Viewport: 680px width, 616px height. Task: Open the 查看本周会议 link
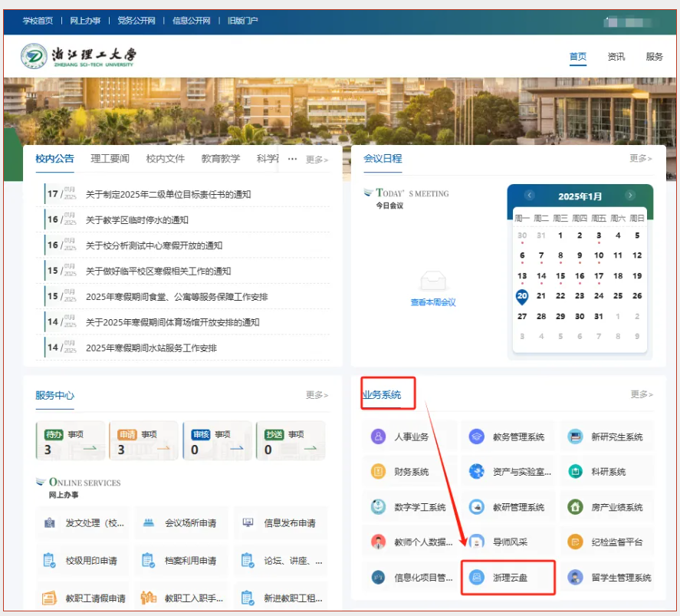(x=433, y=302)
